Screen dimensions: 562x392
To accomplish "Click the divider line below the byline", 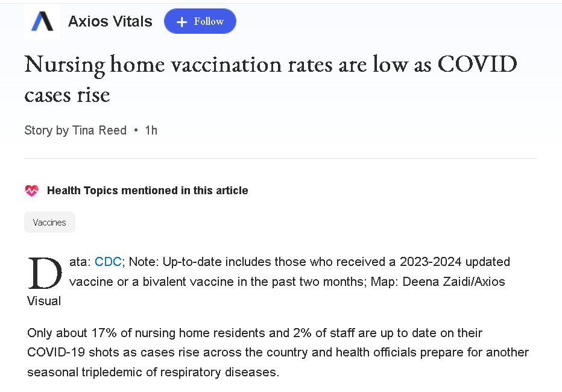I will tap(280, 158).
